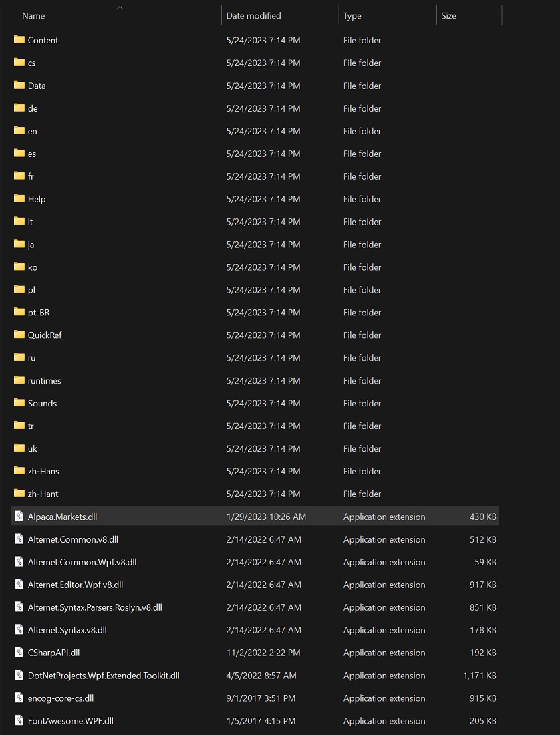Image resolution: width=560 pixels, height=735 pixels.
Task: Click Application extension type of CSharpAPI.dll
Action: [x=384, y=653]
